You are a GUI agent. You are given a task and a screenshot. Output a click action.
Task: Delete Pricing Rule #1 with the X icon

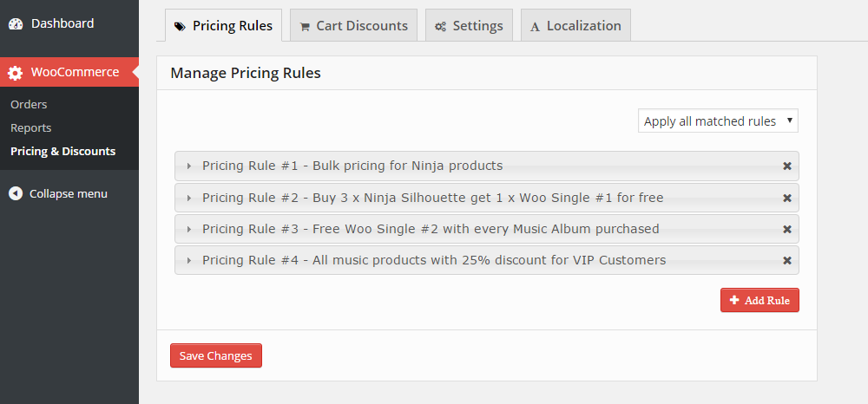coord(787,166)
